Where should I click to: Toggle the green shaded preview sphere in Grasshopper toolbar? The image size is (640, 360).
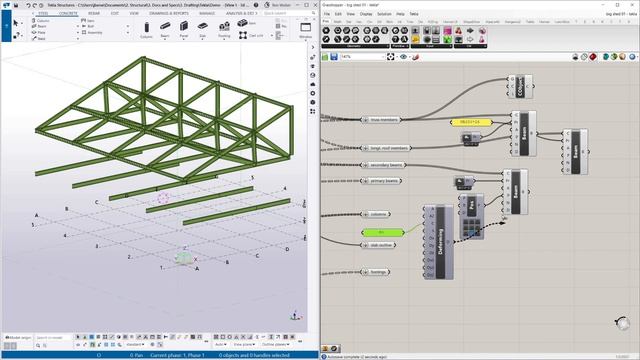[614, 57]
